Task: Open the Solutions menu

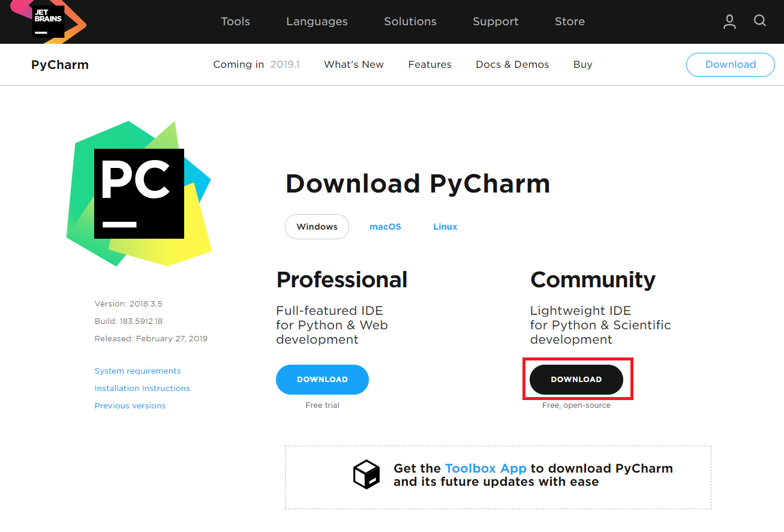Action: [x=410, y=22]
